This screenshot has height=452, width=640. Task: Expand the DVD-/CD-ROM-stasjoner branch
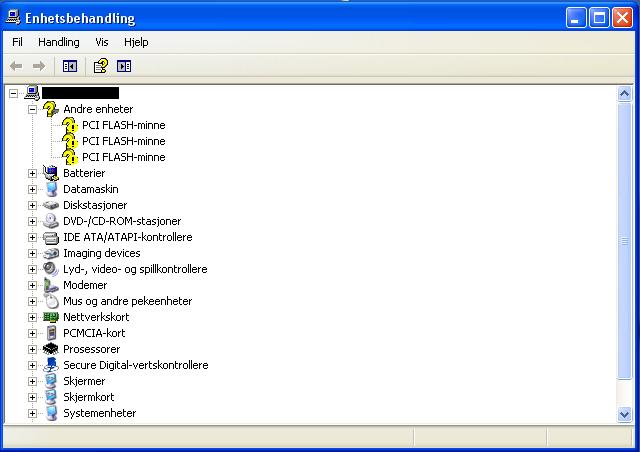click(32, 221)
